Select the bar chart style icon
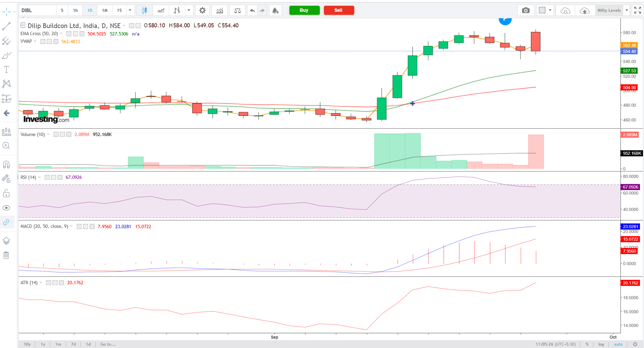The image size is (644, 348). point(177,10)
